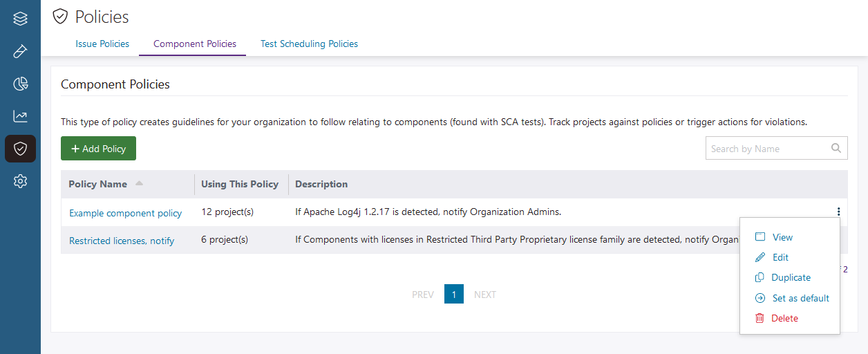Switch to the Issue Policies tab
The width and height of the screenshot is (868, 354).
tap(102, 44)
